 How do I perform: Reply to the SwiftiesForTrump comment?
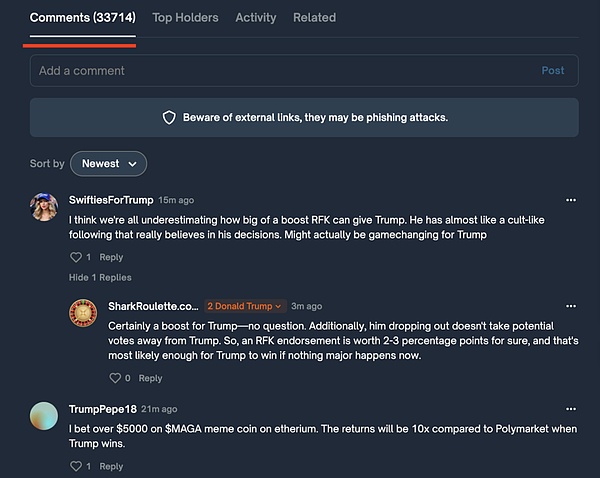point(111,257)
